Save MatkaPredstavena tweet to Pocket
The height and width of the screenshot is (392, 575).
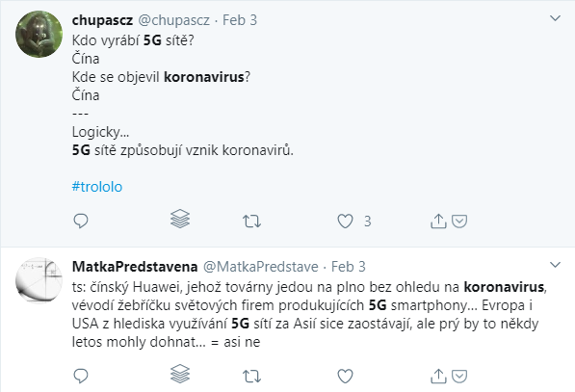(459, 377)
